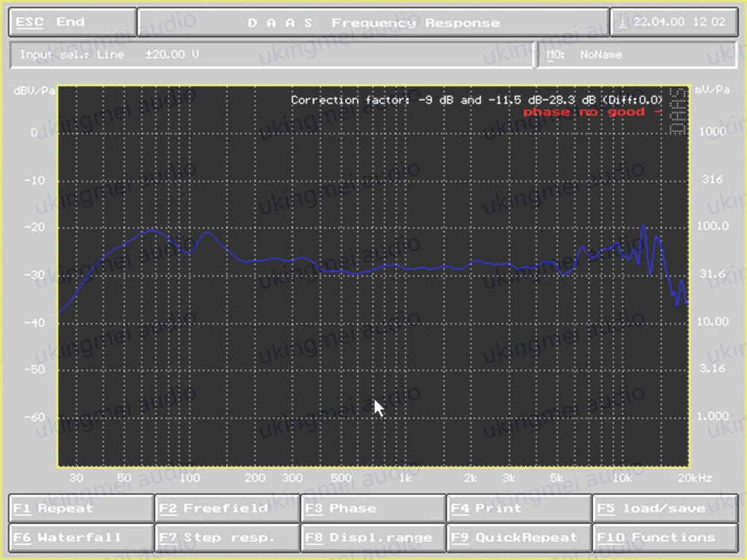Change F8 Displ.range setting

click(x=373, y=538)
